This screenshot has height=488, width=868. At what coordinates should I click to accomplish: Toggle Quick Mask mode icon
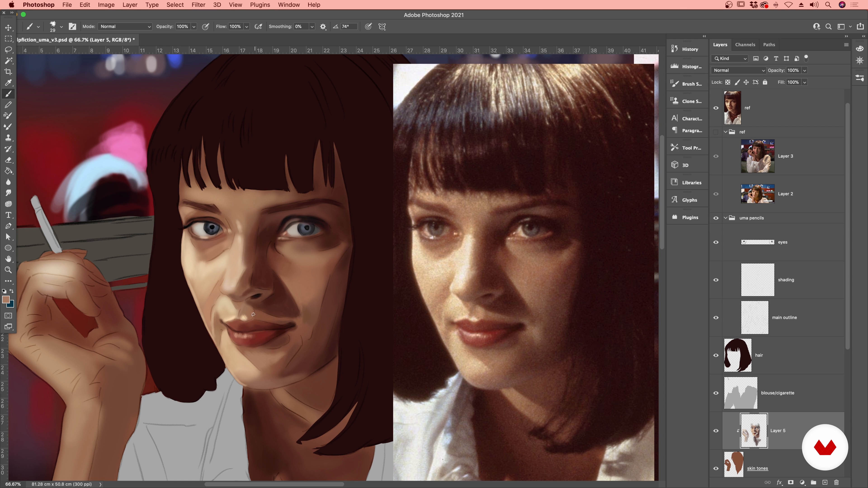(x=8, y=316)
